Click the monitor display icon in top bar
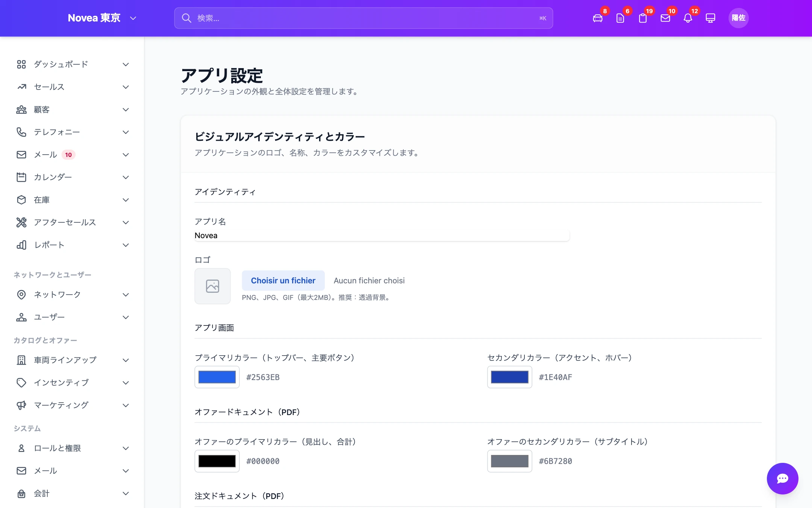The height and width of the screenshot is (508, 812). click(710, 18)
